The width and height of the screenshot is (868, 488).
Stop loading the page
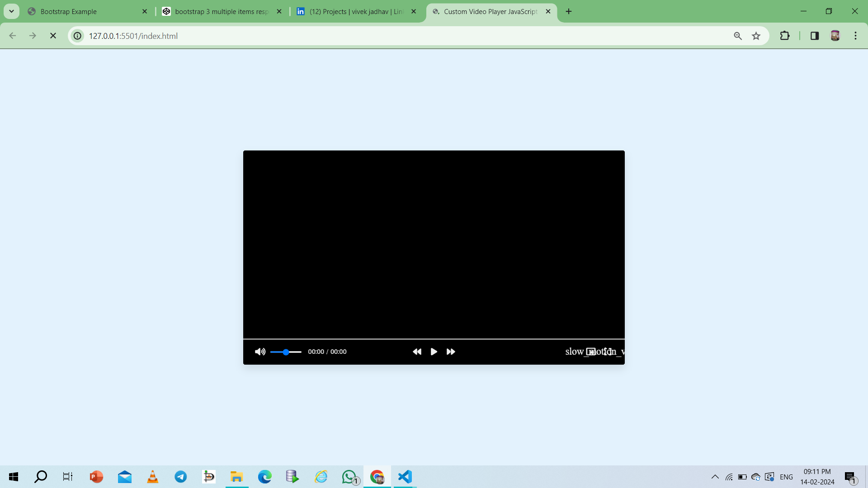click(53, 36)
